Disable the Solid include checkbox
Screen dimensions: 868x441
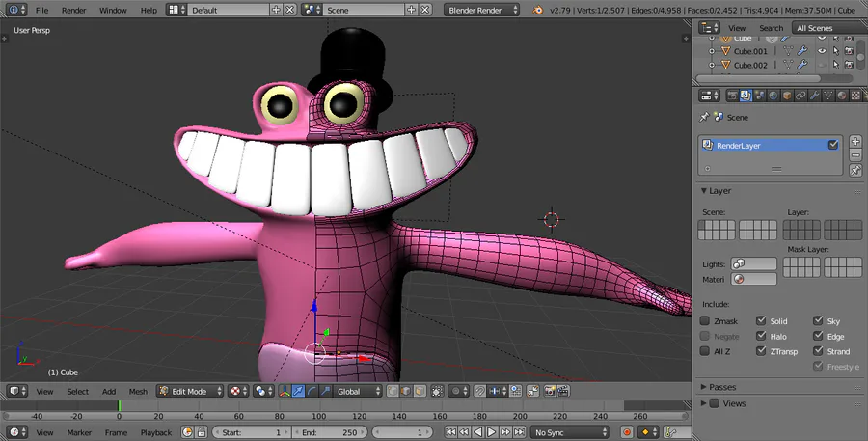click(x=761, y=320)
